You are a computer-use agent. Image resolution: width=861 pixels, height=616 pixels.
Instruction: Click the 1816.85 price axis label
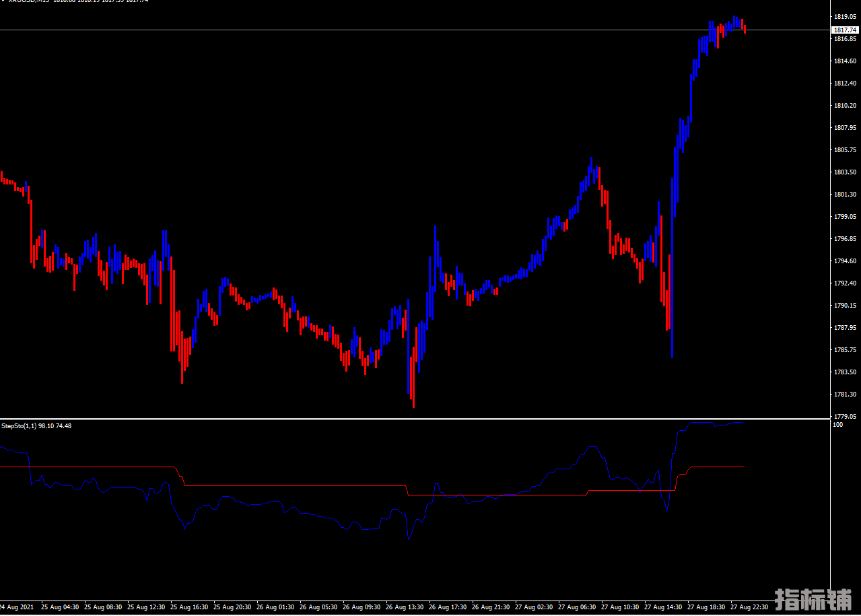(844, 39)
